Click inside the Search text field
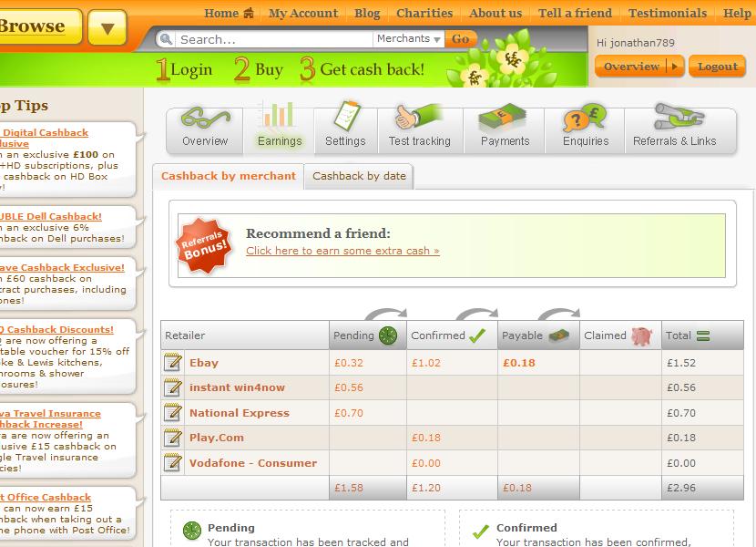The width and height of the screenshot is (756, 547). [x=273, y=39]
